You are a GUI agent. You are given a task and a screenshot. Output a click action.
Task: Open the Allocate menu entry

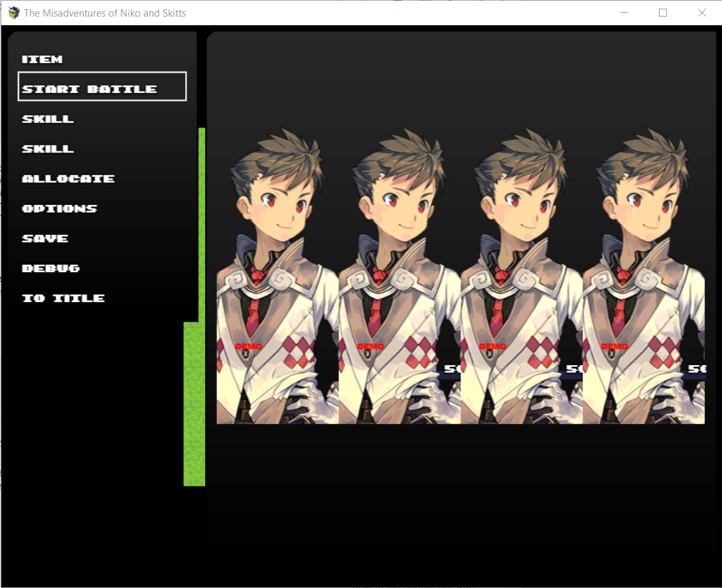click(x=68, y=179)
